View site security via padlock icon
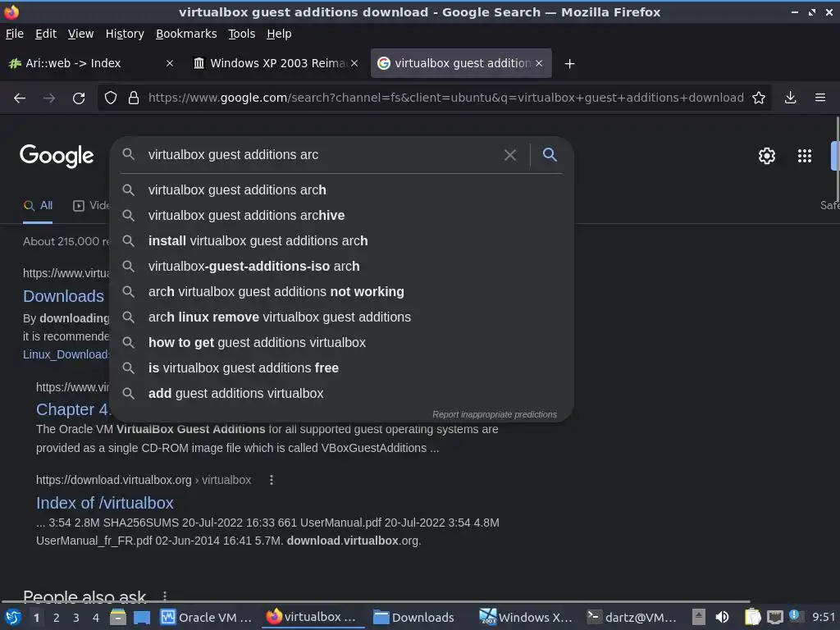Viewport: 840px width, 630px height. (134, 98)
